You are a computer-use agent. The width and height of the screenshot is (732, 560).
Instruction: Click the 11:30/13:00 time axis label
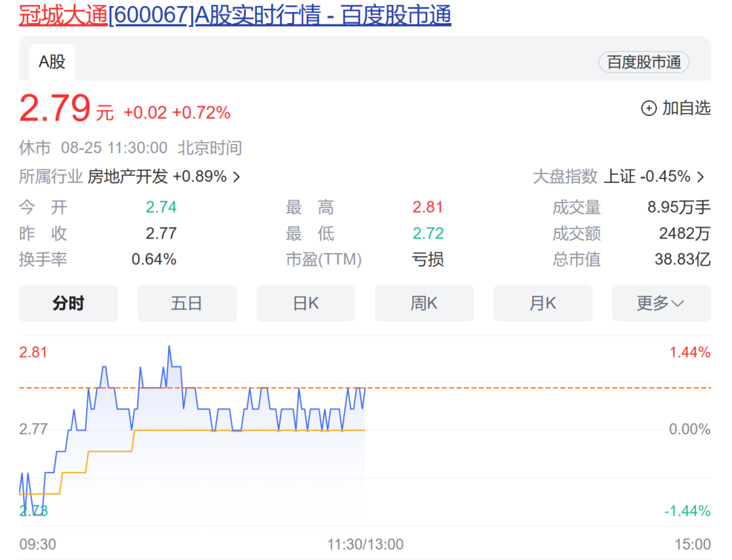pos(365,544)
